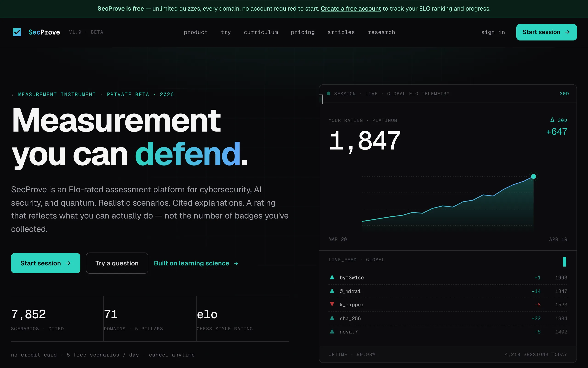Click the green live session status dot
Screen dimensions: 588x368
click(x=328, y=93)
